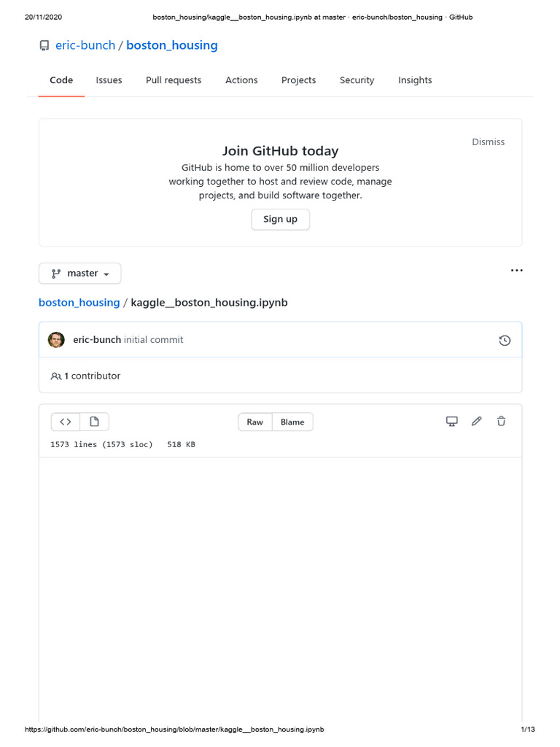Show the source code view icon
This screenshot has height=747, width=560.
coord(66,422)
